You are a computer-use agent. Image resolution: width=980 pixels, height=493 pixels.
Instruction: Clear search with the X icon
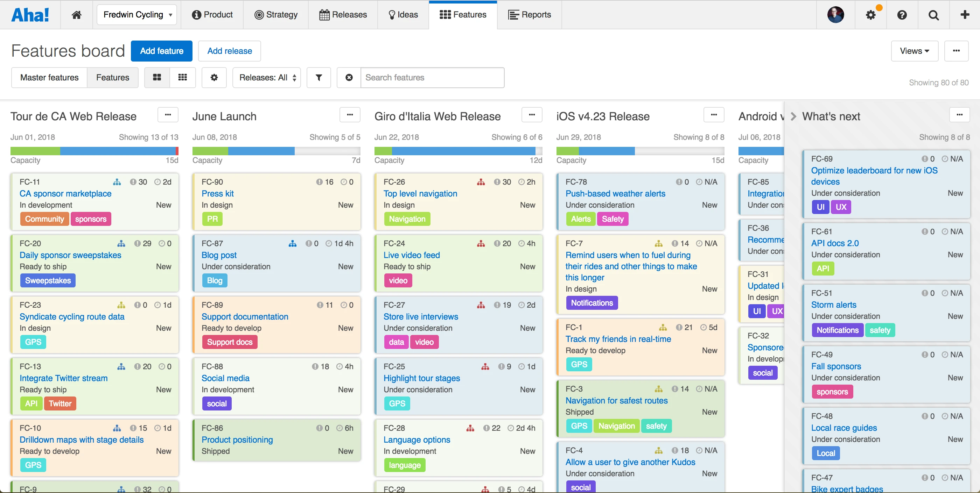[349, 78]
